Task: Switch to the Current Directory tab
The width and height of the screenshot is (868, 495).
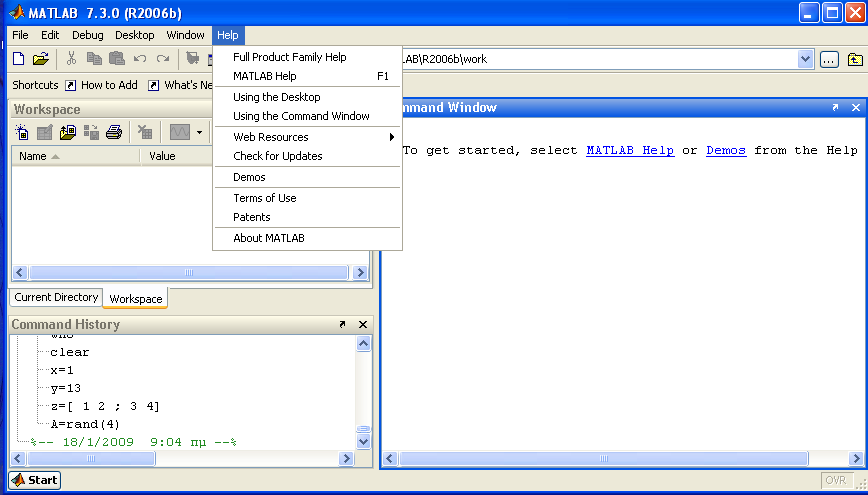Action: pos(56,297)
